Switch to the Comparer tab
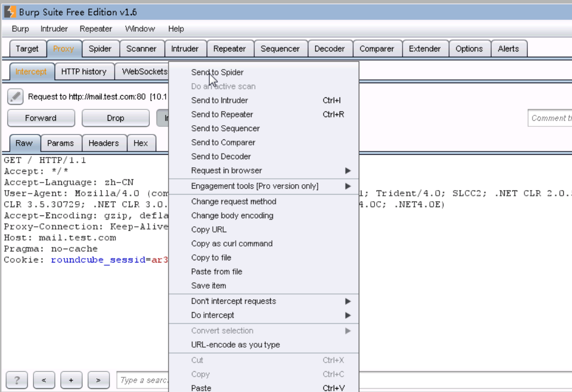This screenshot has width=572, height=392. coord(377,49)
